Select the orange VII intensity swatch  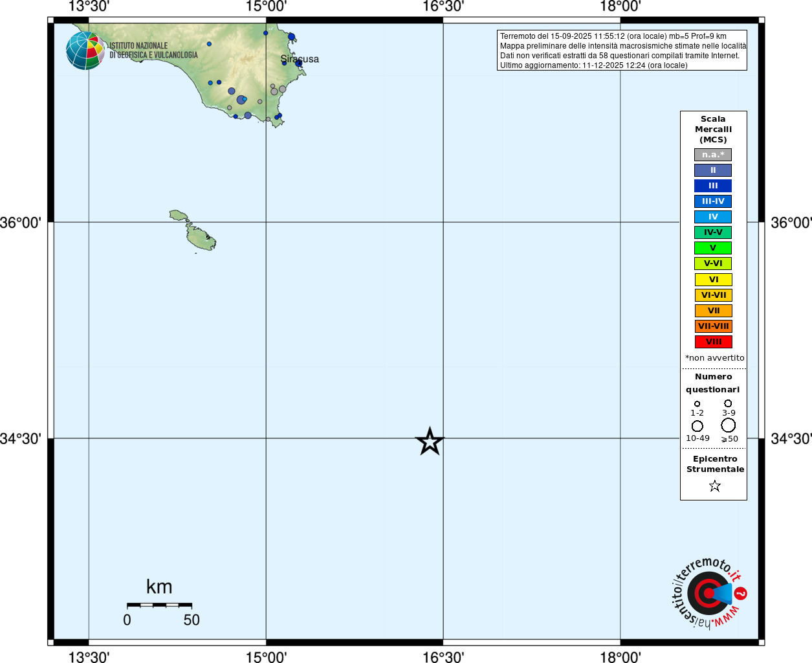tap(714, 311)
